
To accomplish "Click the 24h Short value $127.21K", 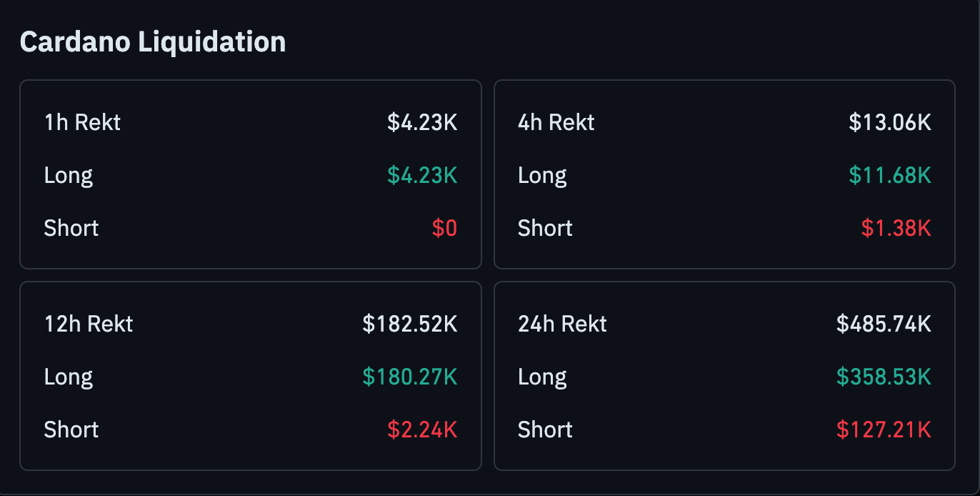I will (x=884, y=430).
